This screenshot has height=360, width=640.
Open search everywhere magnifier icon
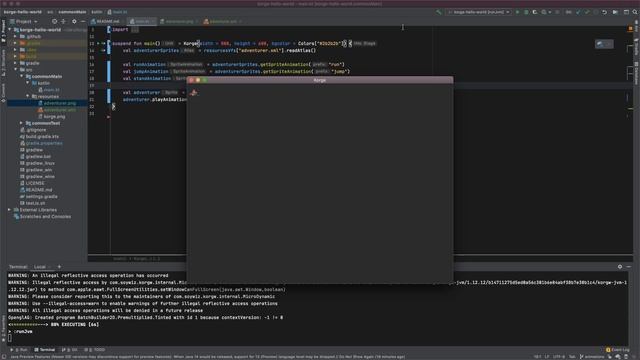point(635,12)
